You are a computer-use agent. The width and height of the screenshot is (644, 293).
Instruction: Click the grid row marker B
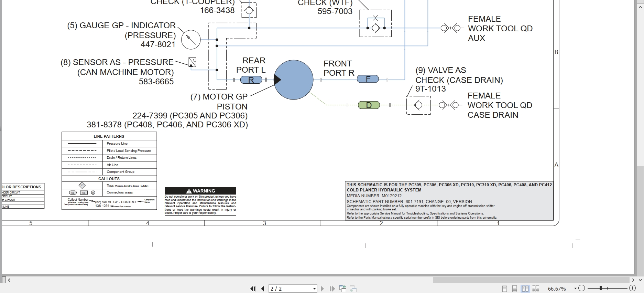point(556,52)
